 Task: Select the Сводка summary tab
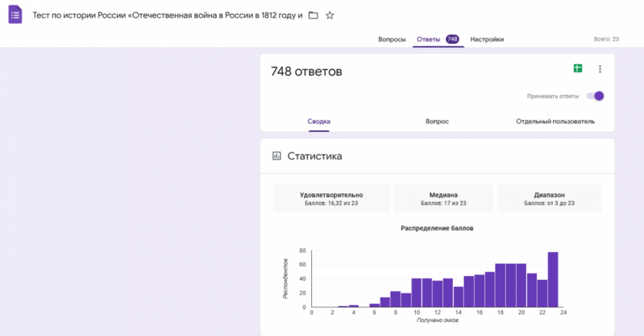pos(319,122)
